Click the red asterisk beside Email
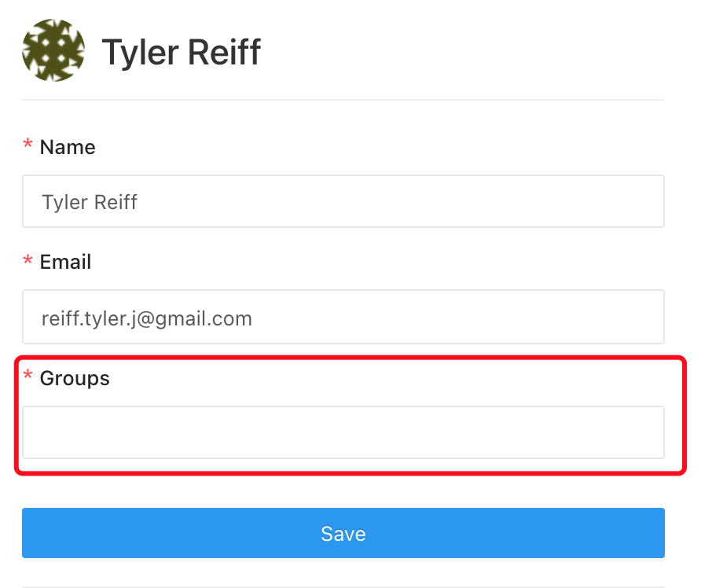Screen dimensions: 712x588 [x=28, y=260]
